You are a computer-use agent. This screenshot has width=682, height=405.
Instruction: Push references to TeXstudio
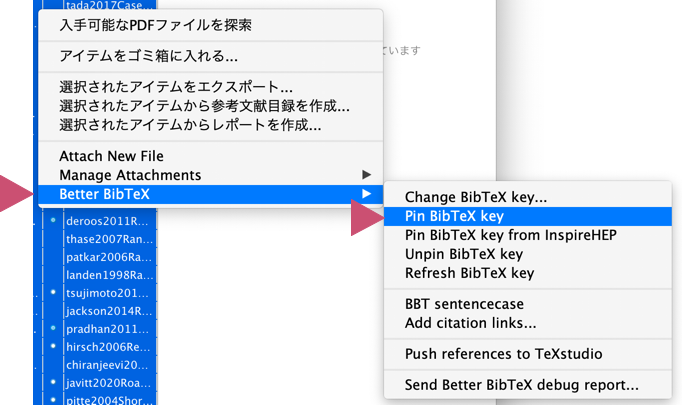[x=503, y=353]
